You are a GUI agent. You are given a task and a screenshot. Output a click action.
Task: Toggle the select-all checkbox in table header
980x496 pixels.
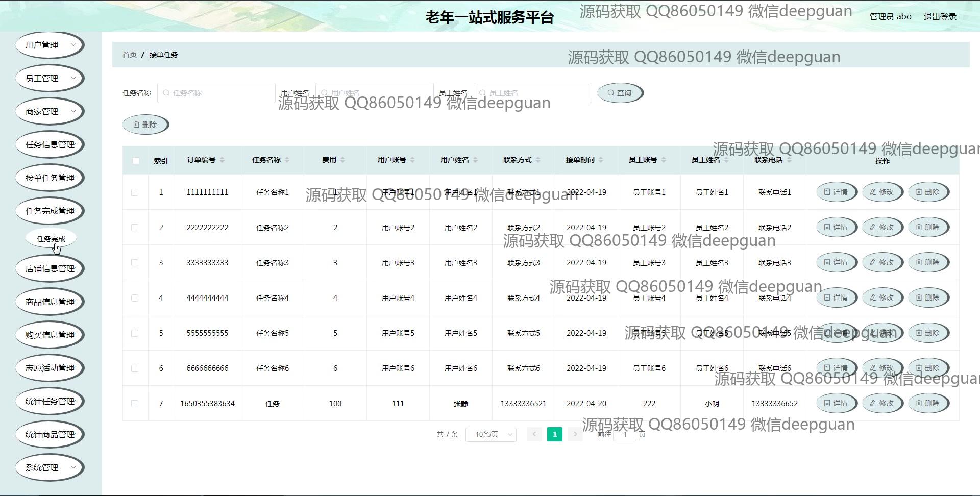[135, 161]
